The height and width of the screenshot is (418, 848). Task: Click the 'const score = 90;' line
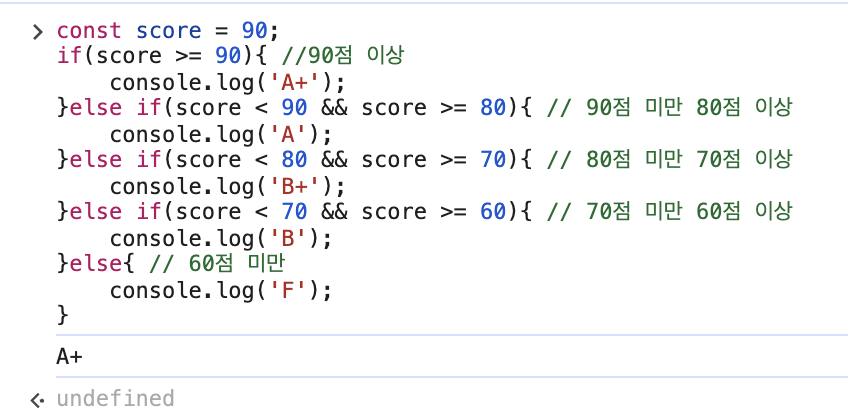click(x=168, y=31)
